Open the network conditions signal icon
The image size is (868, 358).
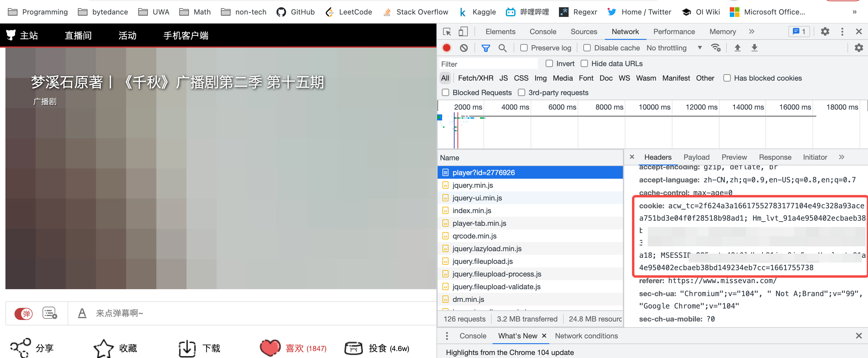716,47
